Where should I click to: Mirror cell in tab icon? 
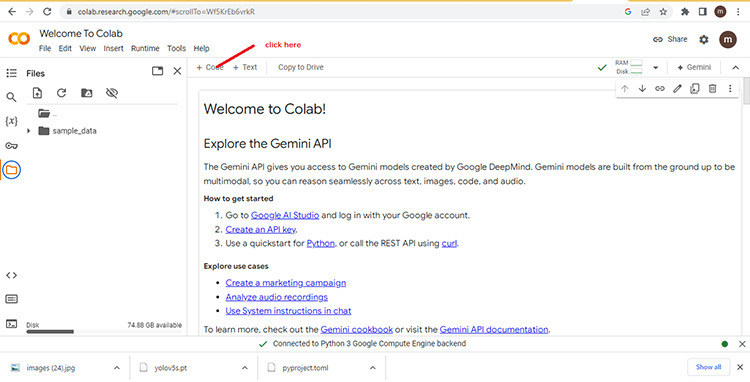pyautogui.click(x=695, y=88)
